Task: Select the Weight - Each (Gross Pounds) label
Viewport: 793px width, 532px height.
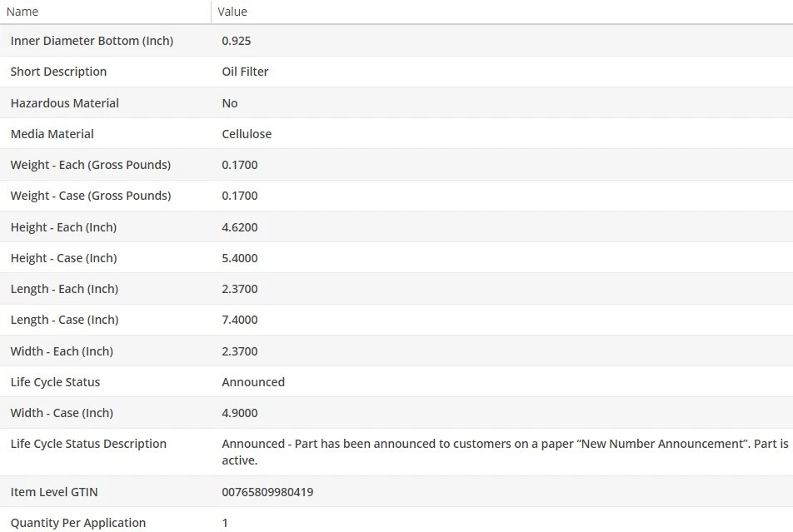Action: [x=90, y=165]
